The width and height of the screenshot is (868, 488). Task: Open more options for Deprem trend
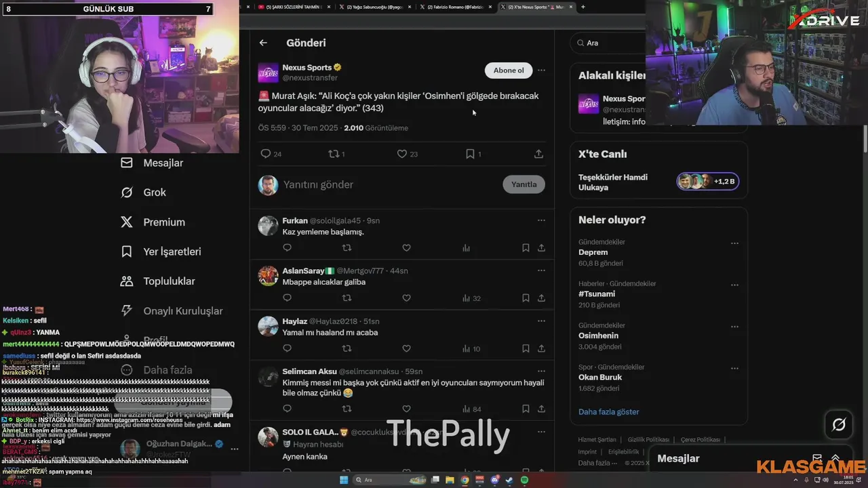[x=734, y=243]
